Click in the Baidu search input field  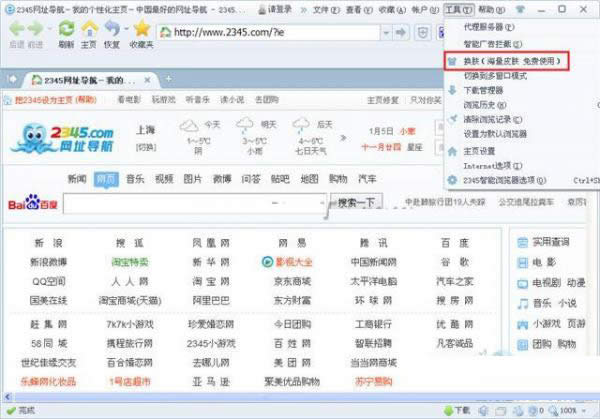[x=194, y=203]
